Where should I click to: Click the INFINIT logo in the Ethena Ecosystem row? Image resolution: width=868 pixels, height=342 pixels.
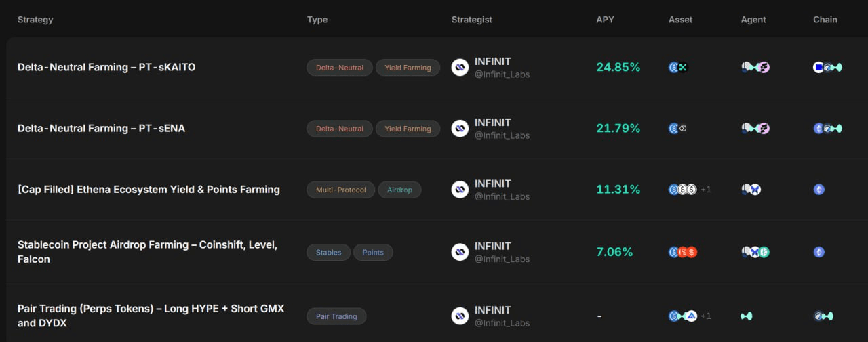460,189
